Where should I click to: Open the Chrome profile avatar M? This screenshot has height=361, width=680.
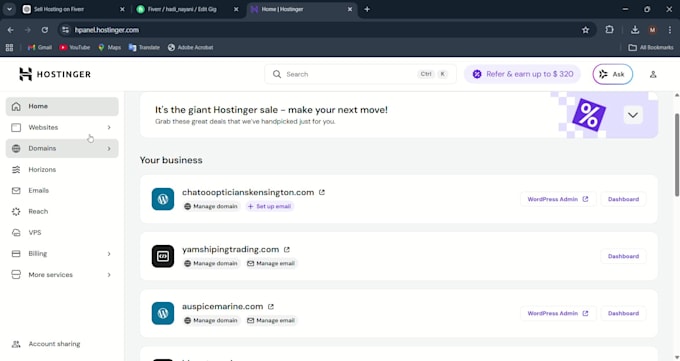(x=652, y=30)
